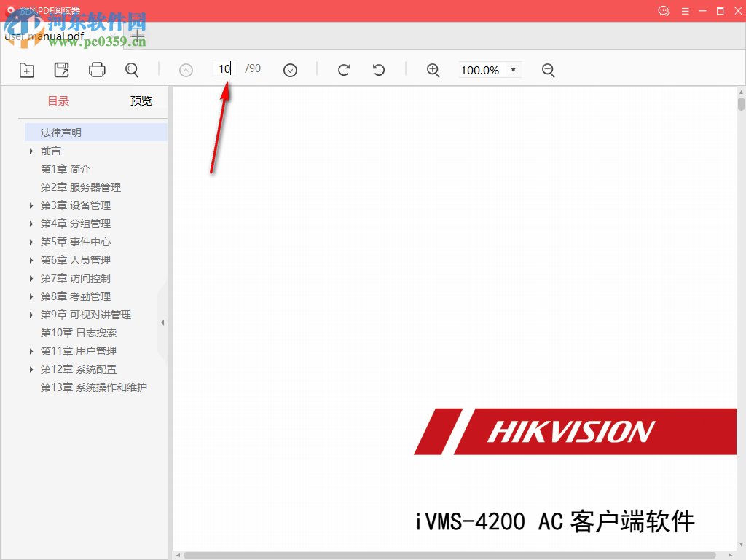
Task: Open 第7章 访问控制 chapter text
Action: [75, 278]
